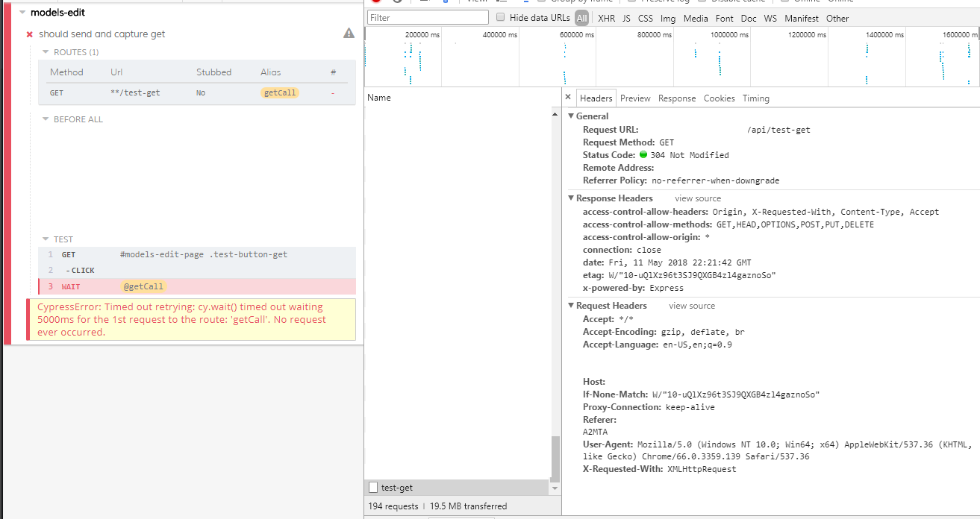This screenshot has height=519, width=980.
Task: Click the red X beside 'should send and capture get'
Action: (x=28, y=34)
